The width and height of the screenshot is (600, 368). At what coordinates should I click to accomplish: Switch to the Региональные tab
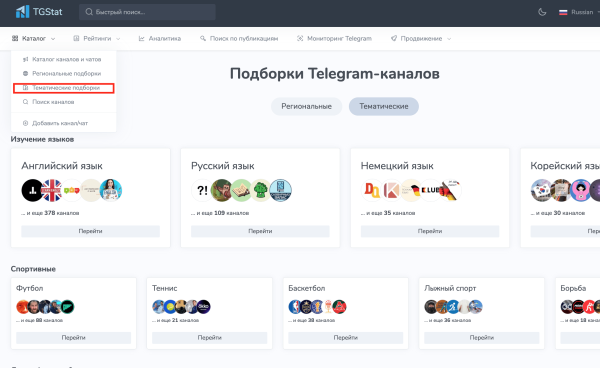pyautogui.click(x=307, y=106)
